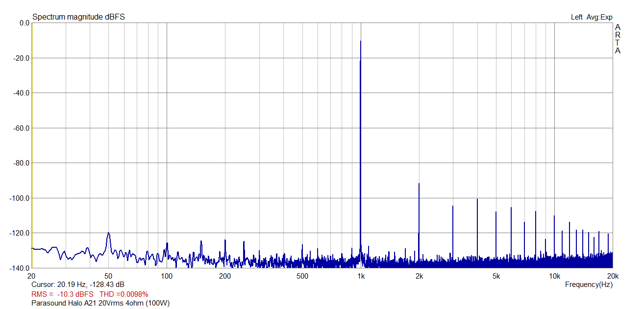Click the '-60.0' y-axis label

click(22, 128)
